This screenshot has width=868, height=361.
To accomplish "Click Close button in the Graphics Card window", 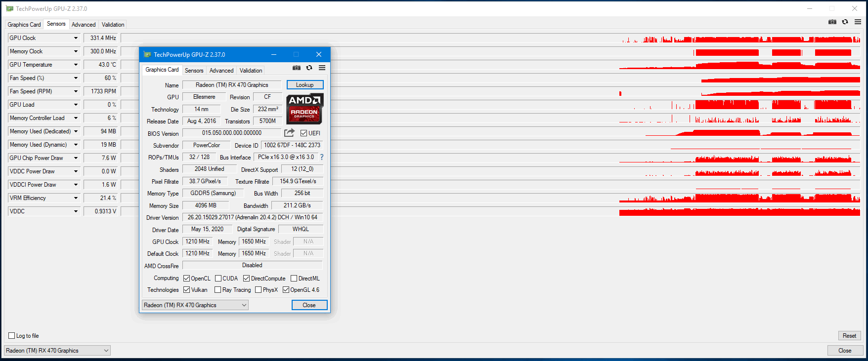I will pyautogui.click(x=309, y=305).
